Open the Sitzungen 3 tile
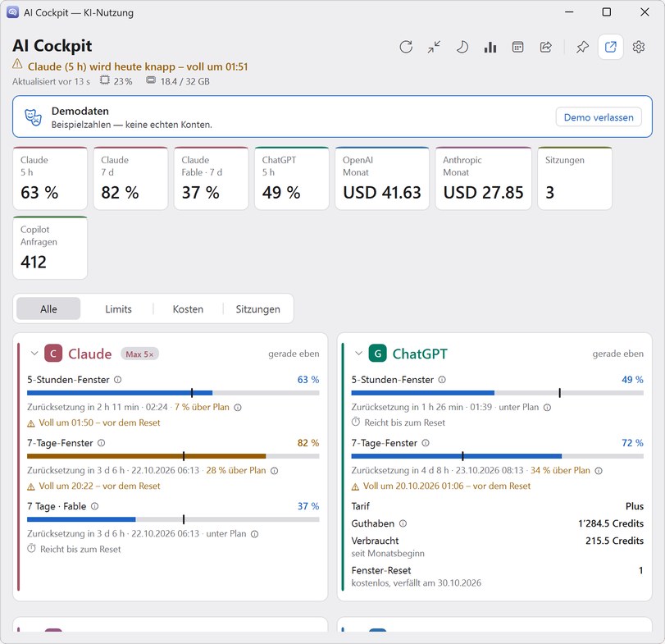 [575, 178]
